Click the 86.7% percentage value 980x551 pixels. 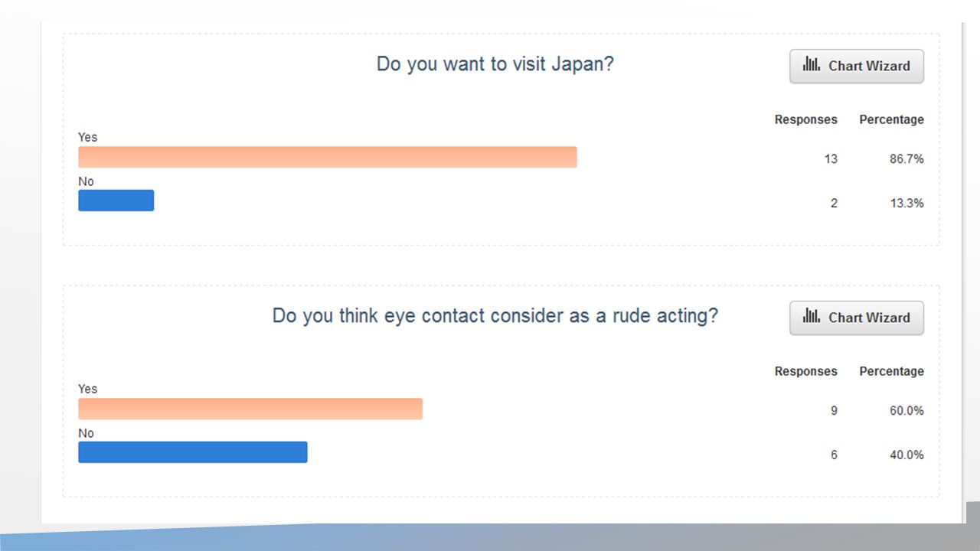point(906,159)
